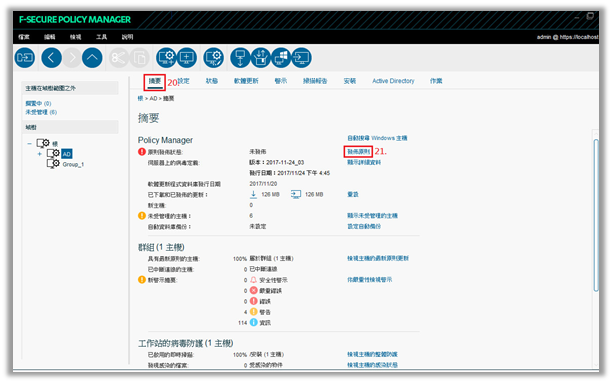Click the blue info icon next to 114
The width and height of the screenshot is (612, 383).
click(x=253, y=322)
